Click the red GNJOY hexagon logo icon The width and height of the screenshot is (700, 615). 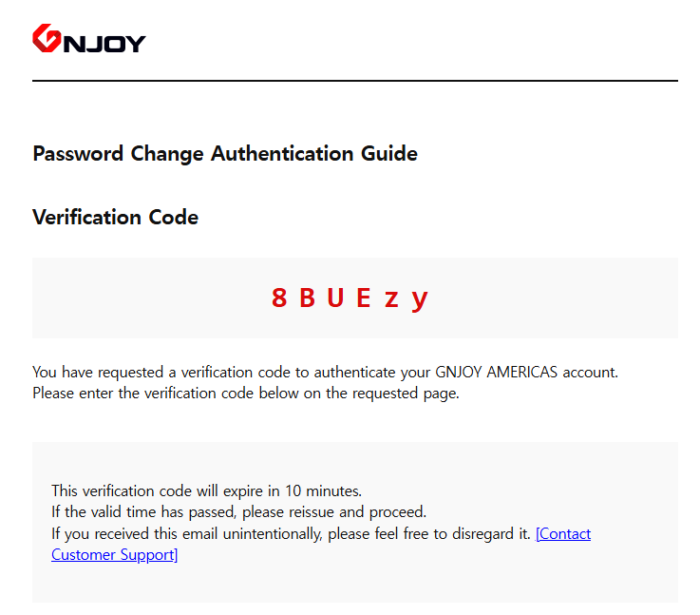(47, 38)
